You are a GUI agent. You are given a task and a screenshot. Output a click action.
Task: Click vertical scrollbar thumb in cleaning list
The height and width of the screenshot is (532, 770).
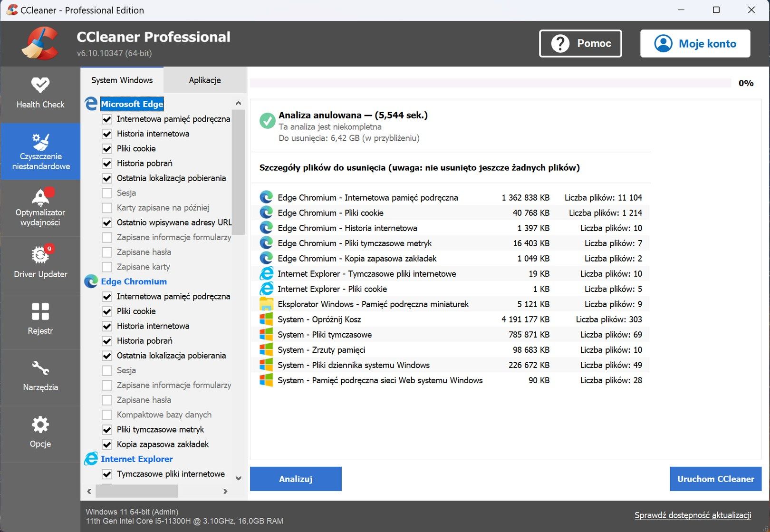(238, 172)
